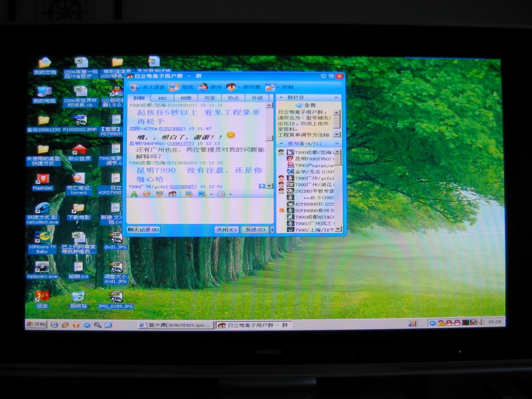Click the chat message scrollbar down arrow
Image resolution: width=532 pixels, height=399 pixels.
click(269, 186)
